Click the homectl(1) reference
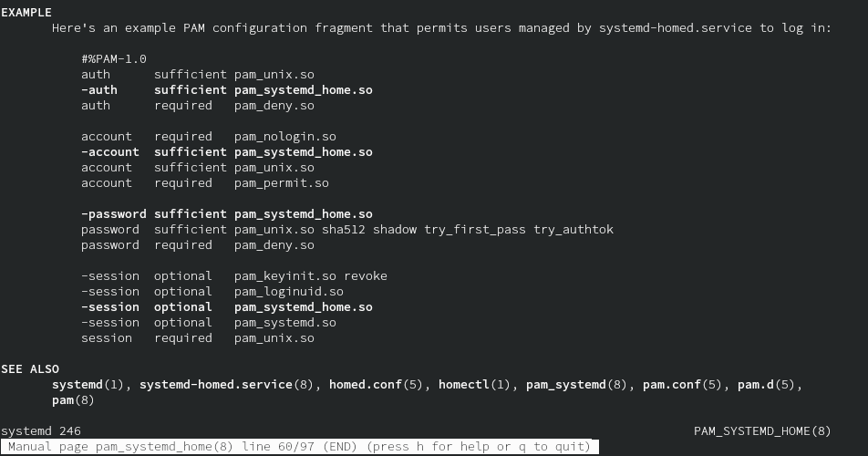The height and width of the screenshot is (456, 868). pyautogui.click(x=474, y=385)
